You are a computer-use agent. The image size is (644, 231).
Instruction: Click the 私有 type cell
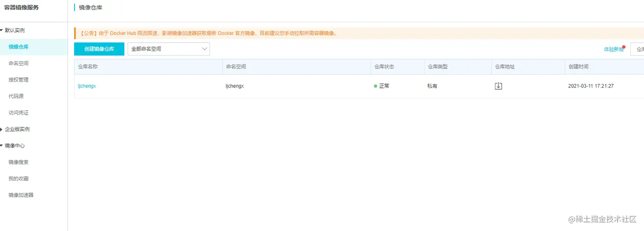pyautogui.click(x=432, y=86)
